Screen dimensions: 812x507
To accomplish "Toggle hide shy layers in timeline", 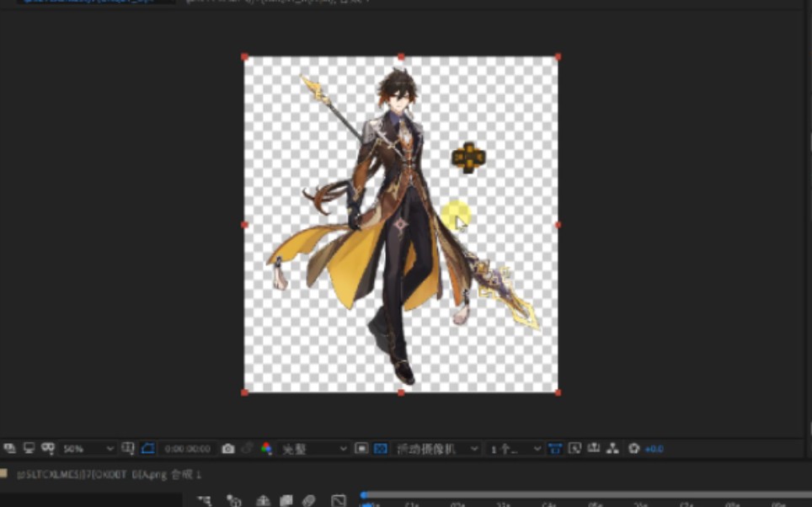I will pos(263,500).
